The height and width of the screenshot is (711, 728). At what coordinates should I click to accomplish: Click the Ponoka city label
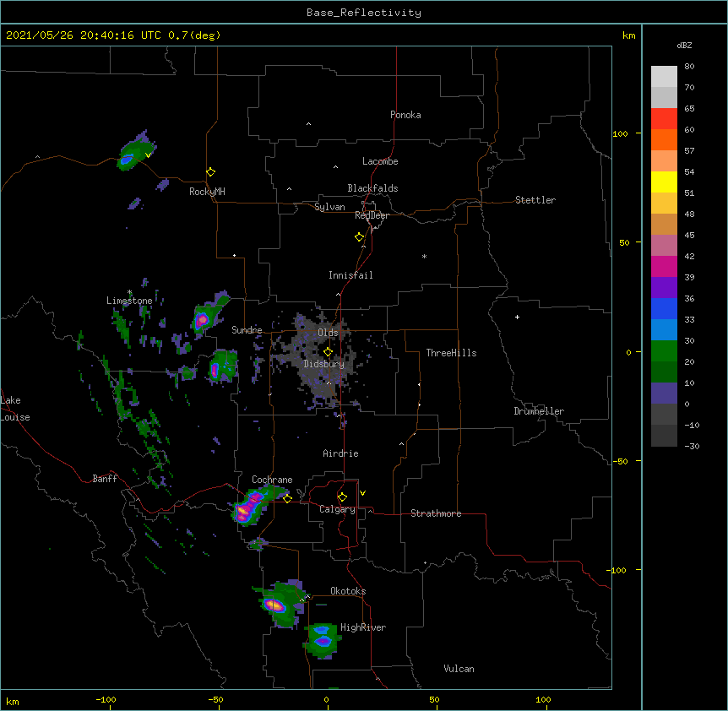(405, 115)
